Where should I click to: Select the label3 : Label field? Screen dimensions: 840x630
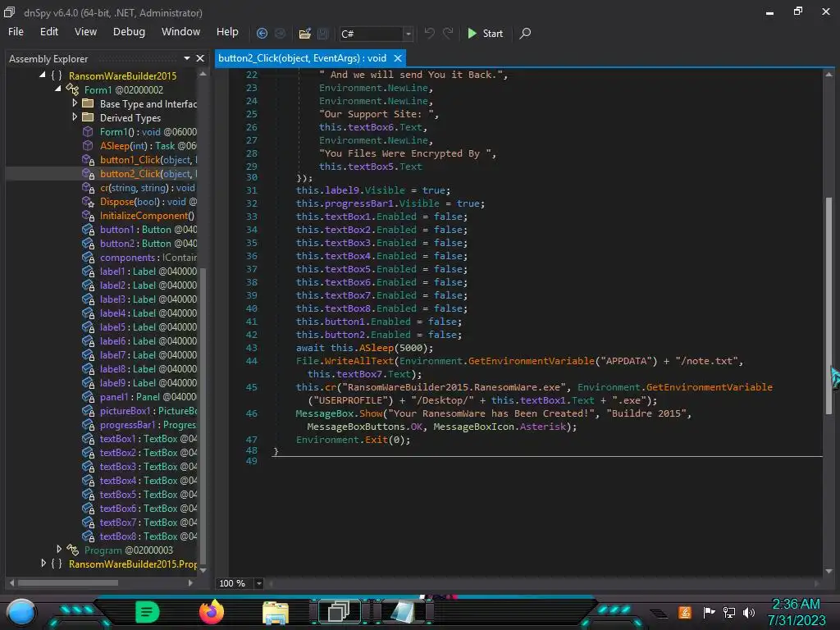pyautogui.click(x=148, y=299)
